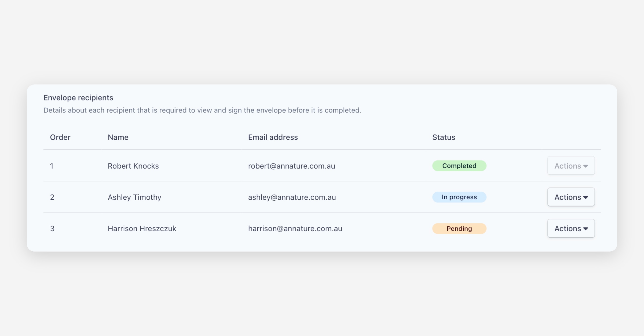Select the Harrison Hreszczuk name cell
The height and width of the screenshot is (336, 644).
click(x=142, y=229)
